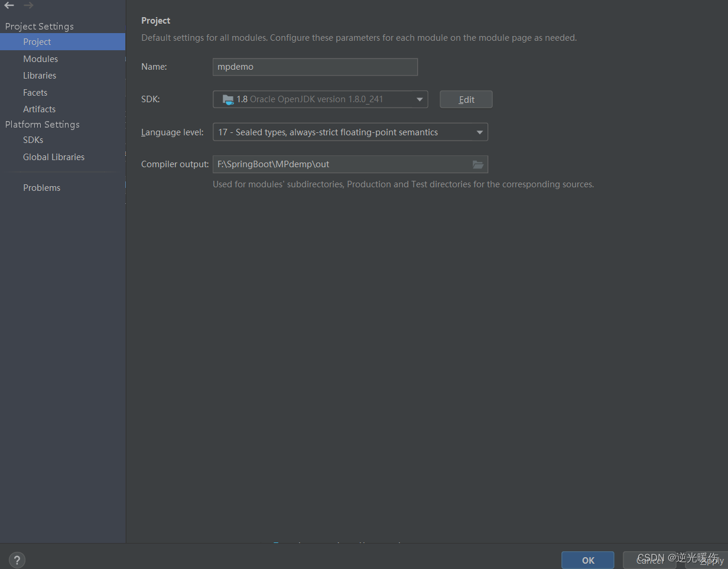Select Modules in Project Settings
This screenshot has height=569, width=728.
pos(40,58)
